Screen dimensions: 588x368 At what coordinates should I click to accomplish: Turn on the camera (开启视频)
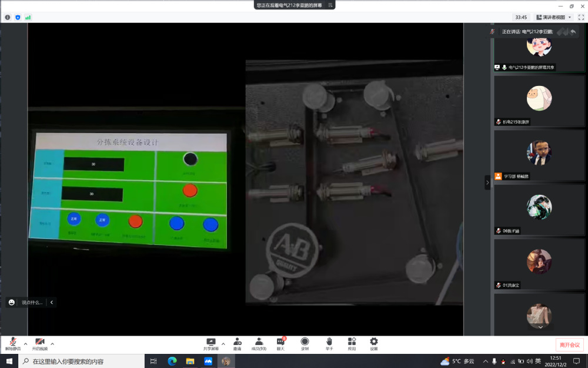pos(39,343)
